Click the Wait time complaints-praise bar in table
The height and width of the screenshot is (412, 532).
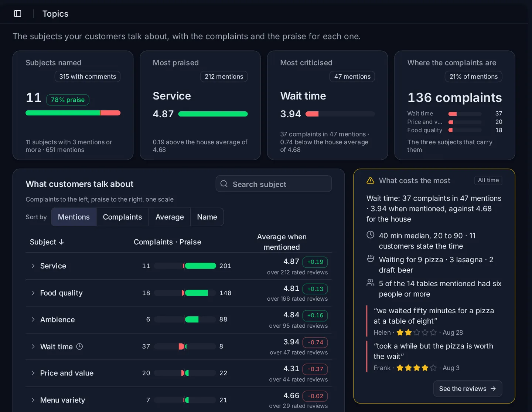[x=185, y=347]
